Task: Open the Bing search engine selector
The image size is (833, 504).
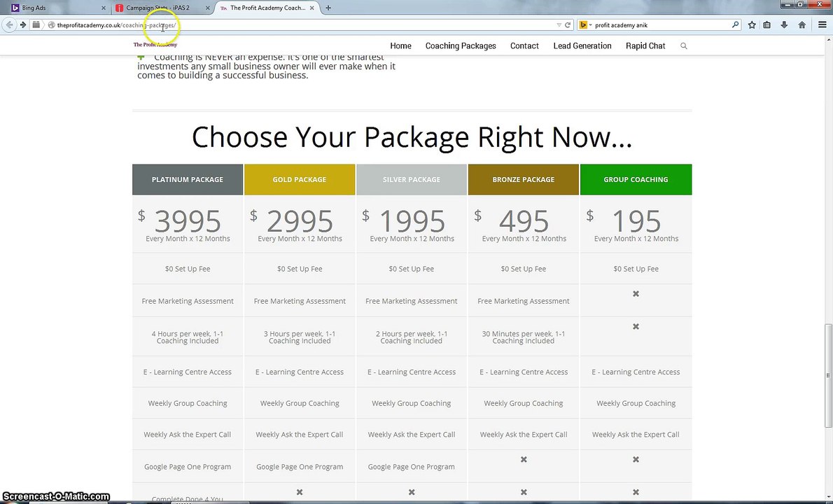Action: click(585, 25)
